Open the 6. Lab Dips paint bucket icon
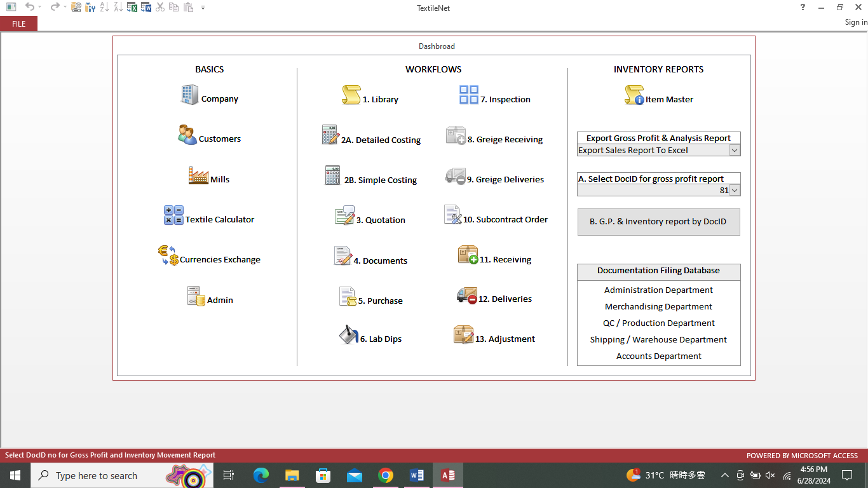 pyautogui.click(x=348, y=335)
